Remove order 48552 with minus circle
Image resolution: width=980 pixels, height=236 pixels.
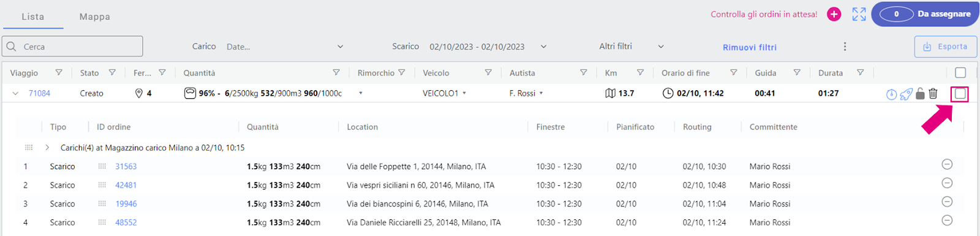(x=947, y=220)
